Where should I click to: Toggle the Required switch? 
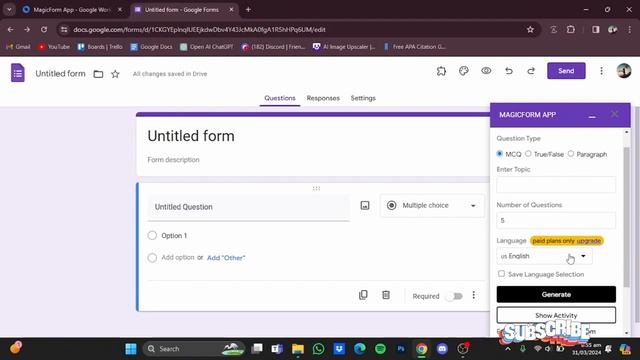[x=454, y=296]
